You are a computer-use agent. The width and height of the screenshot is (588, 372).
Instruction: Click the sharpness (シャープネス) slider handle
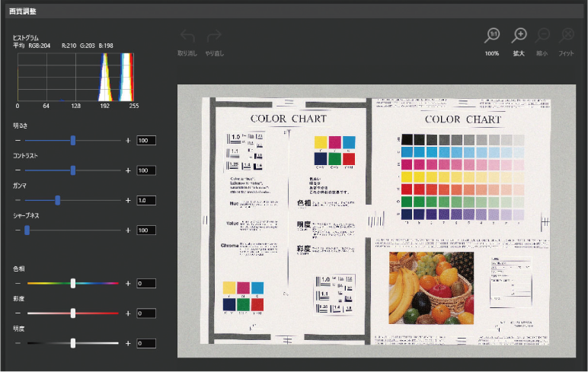pyautogui.click(x=27, y=230)
